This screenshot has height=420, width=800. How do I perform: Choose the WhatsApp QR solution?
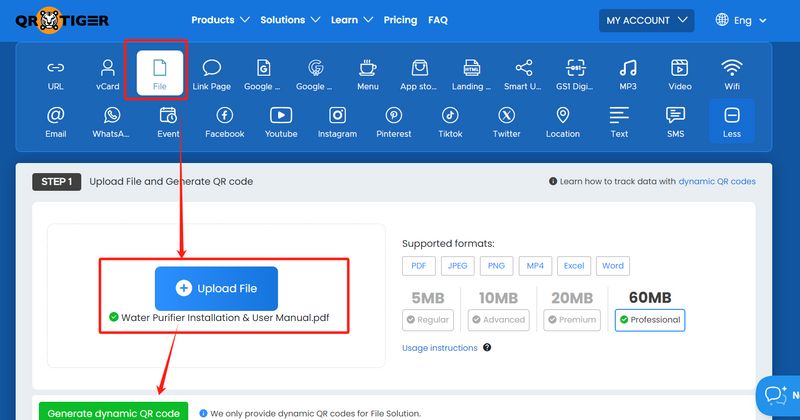[111, 122]
